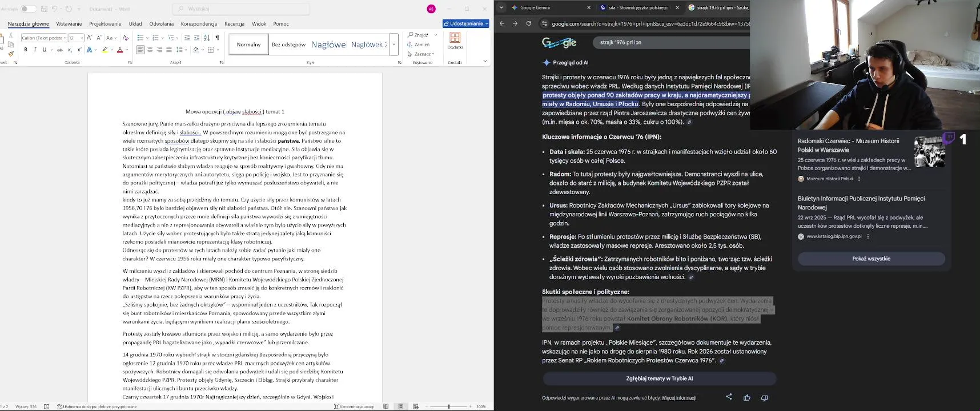Reload the Google search page
Viewport: 980px width, 411px height.
click(529, 23)
